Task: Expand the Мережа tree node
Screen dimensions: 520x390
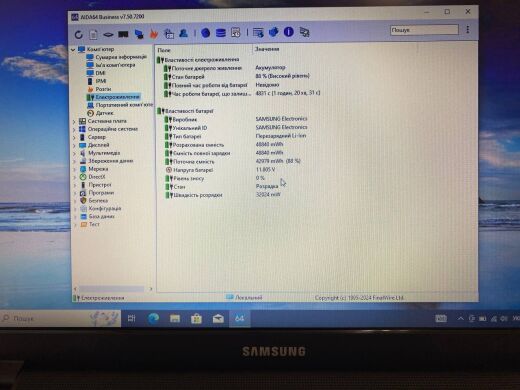Action: coord(74,169)
